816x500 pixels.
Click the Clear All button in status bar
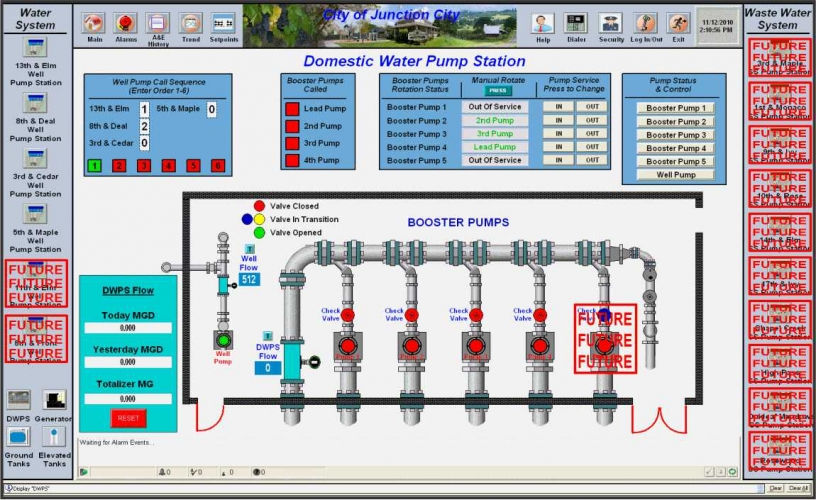[x=798, y=489]
